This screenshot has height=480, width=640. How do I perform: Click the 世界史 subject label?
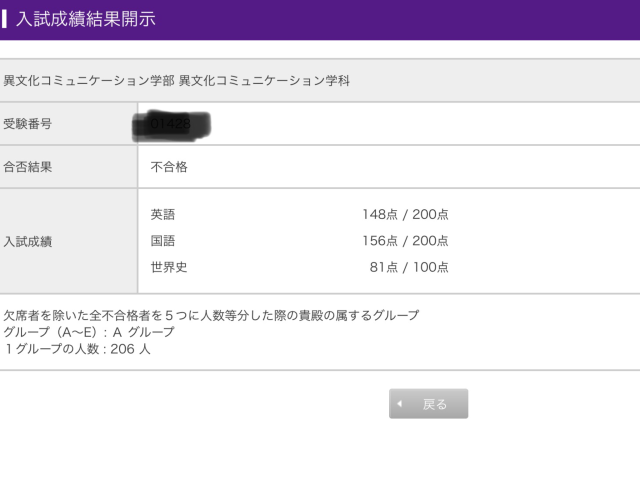(169, 267)
